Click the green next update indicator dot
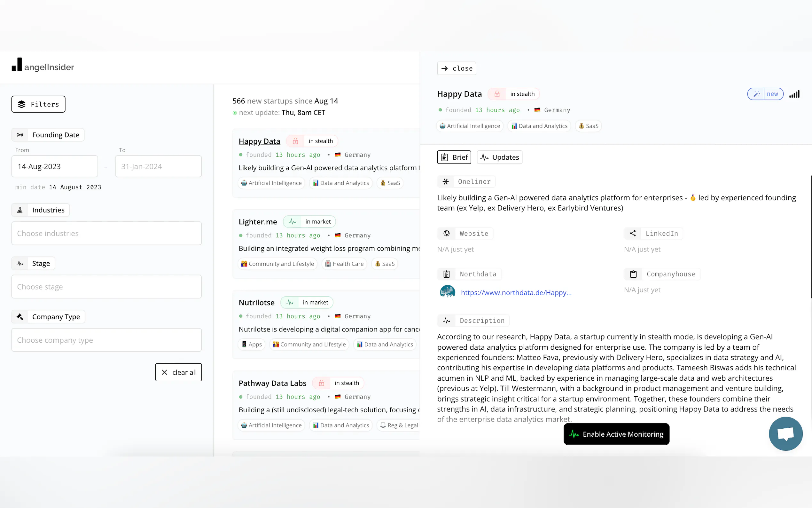The width and height of the screenshot is (812, 508). [235, 113]
